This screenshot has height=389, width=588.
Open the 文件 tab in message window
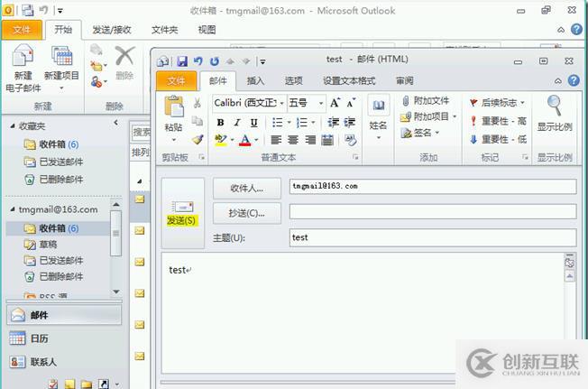[176, 80]
